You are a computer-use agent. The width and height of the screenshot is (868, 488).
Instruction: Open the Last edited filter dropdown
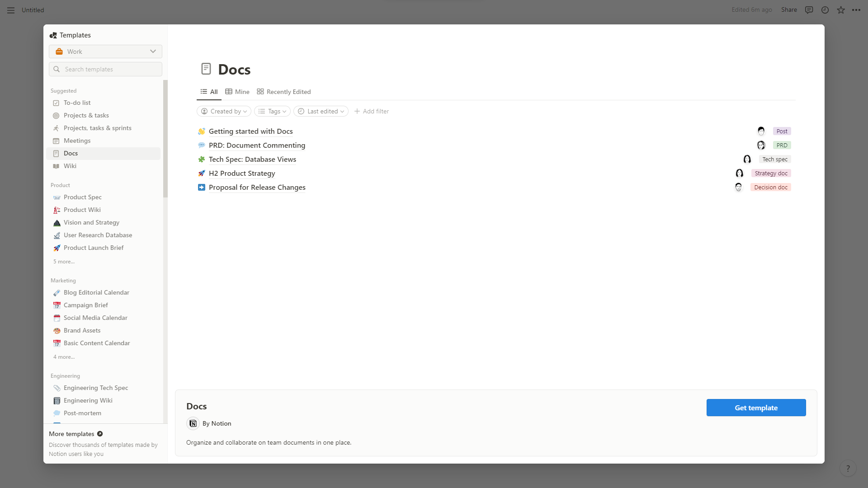pyautogui.click(x=321, y=111)
